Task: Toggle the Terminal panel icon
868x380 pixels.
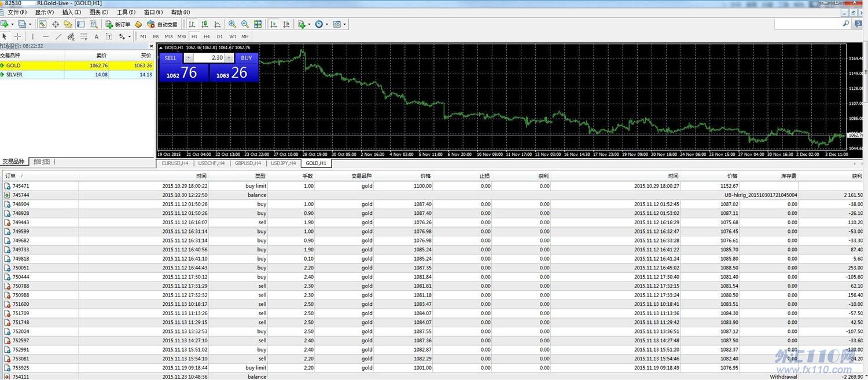Action: 80,24
